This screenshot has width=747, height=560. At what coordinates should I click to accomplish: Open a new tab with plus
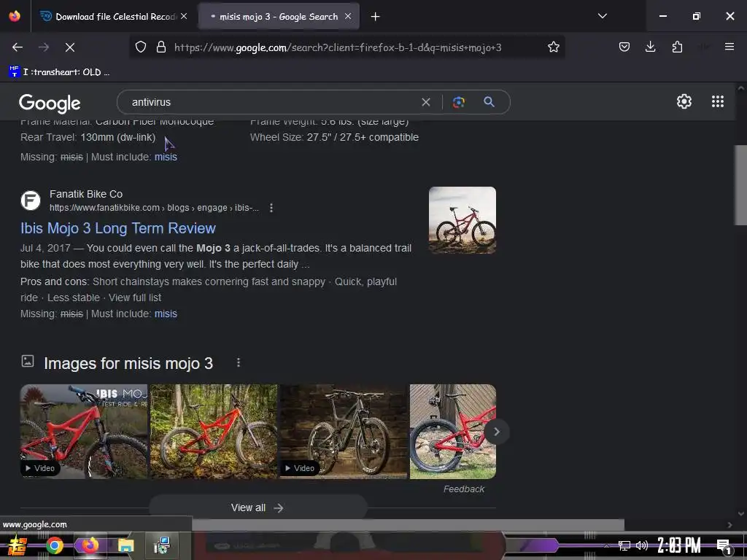click(x=376, y=17)
